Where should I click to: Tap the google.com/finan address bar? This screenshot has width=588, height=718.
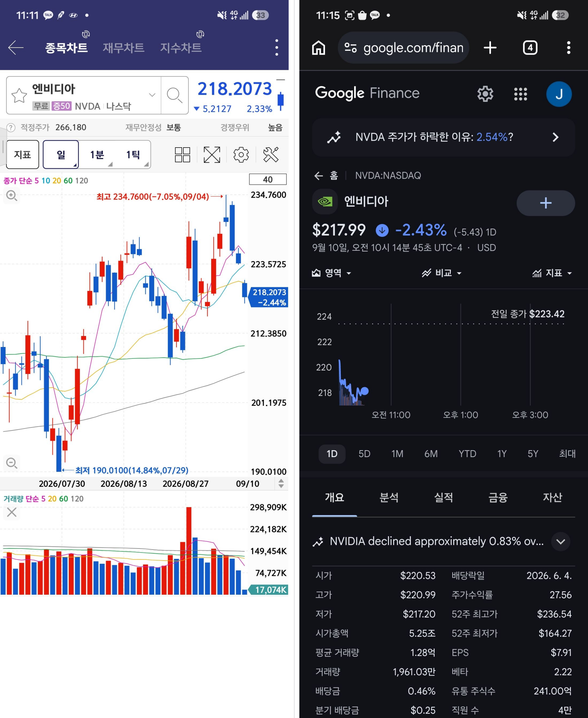(x=403, y=47)
